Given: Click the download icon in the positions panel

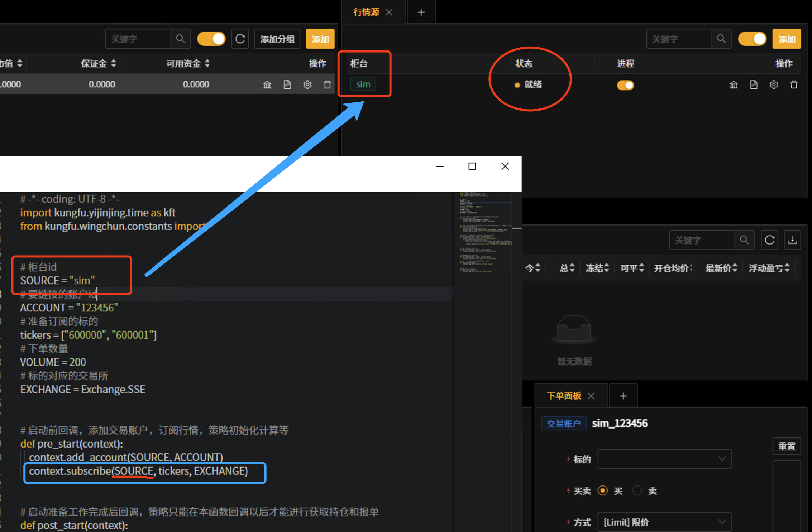Looking at the screenshot, I should 792,240.
